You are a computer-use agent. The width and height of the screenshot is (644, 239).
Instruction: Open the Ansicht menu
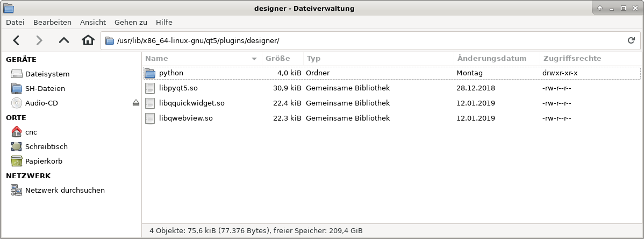93,22
